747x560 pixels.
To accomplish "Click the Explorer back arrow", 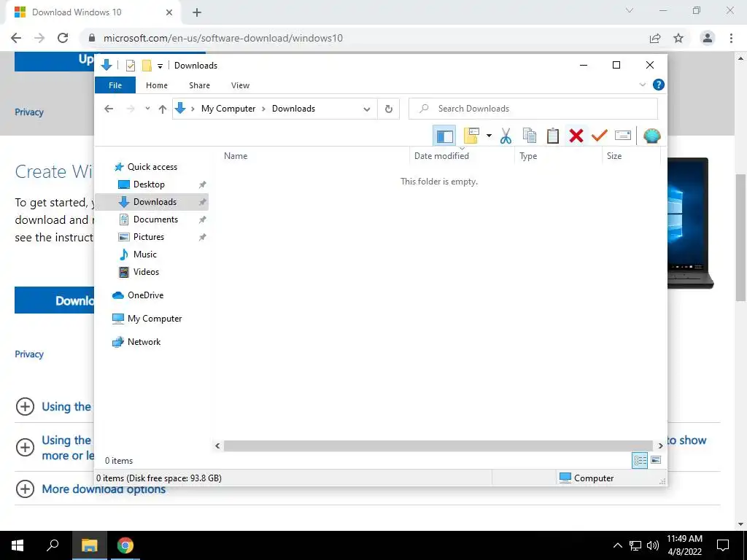I will pyautogui.click(x=109, y=109).
